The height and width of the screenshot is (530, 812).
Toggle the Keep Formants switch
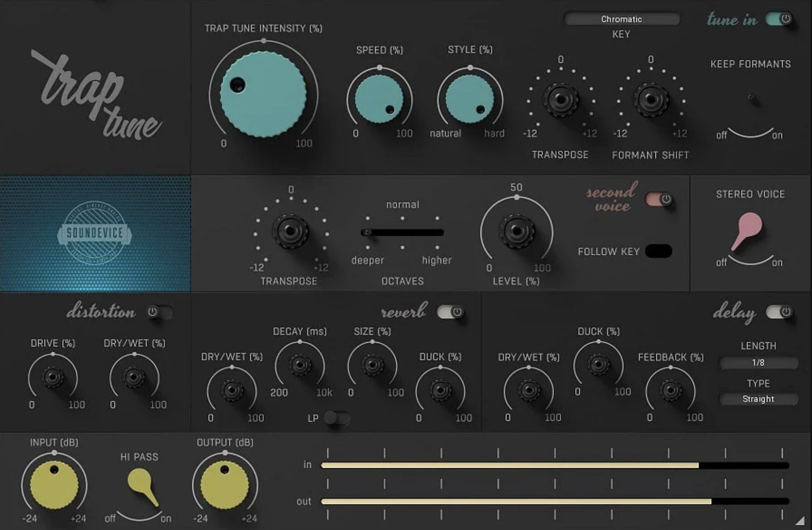[x=750, y=97]
